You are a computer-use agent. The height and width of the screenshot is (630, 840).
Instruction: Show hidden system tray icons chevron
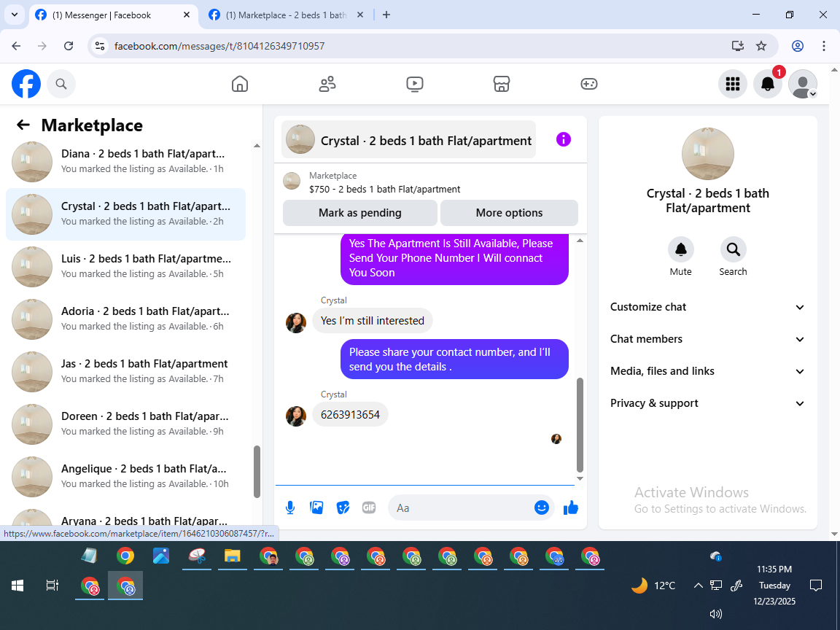coord(698,586)
